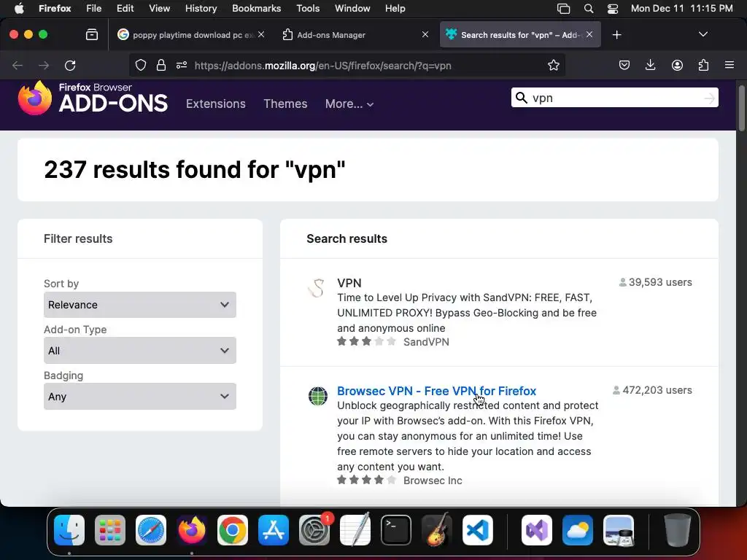Click the Firefox Add-ons logo

[93, 98]
